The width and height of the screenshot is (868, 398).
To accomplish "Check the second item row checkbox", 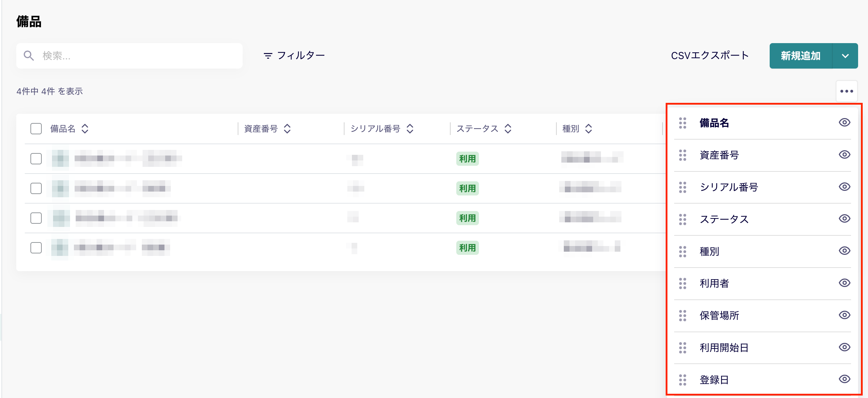I will pos(36,188).
